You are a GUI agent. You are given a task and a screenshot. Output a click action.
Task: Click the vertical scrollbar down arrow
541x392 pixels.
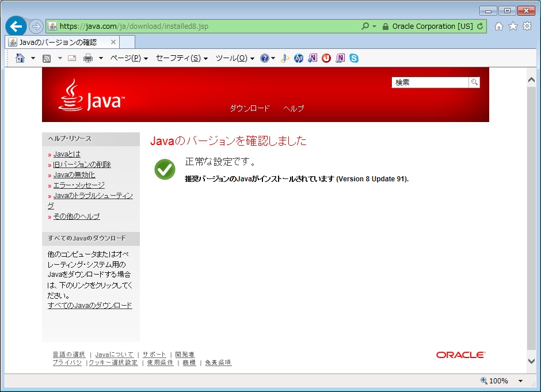pos(532,361)
